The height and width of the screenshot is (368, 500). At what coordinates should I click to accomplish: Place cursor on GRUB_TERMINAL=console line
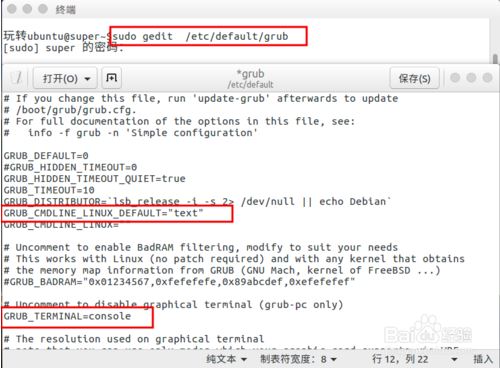tap(67, 316)
